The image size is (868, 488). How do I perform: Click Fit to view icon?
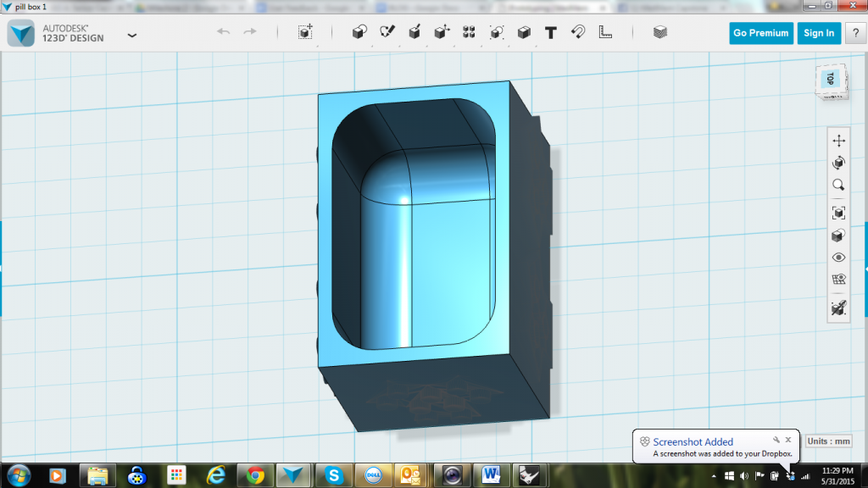[838, 213]
